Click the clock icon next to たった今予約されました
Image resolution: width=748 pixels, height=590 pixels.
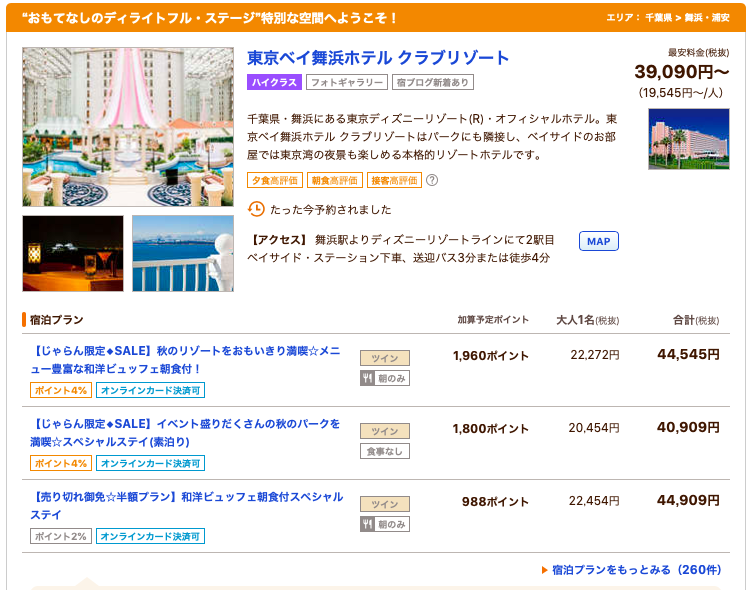pos(256,209)
